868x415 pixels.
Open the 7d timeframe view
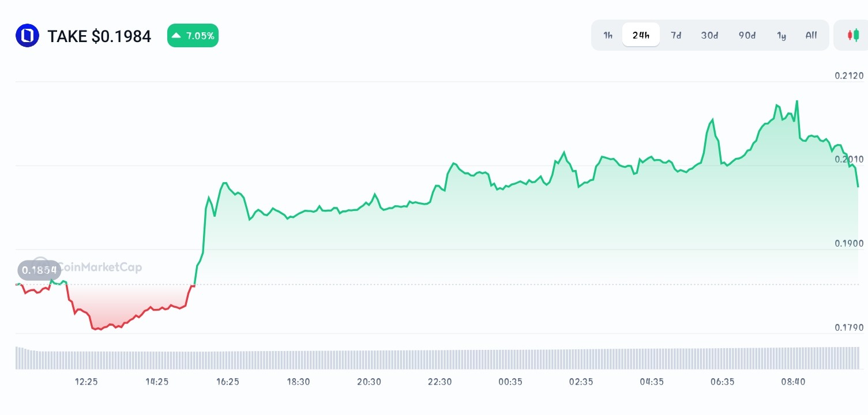tap(676, 35)
